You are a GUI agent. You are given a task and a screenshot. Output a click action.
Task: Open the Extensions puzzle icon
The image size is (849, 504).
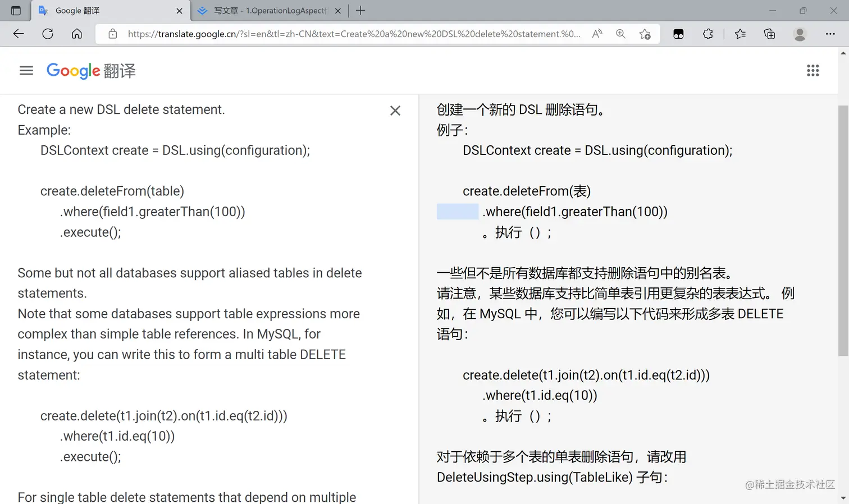click(x=708, y=34)
